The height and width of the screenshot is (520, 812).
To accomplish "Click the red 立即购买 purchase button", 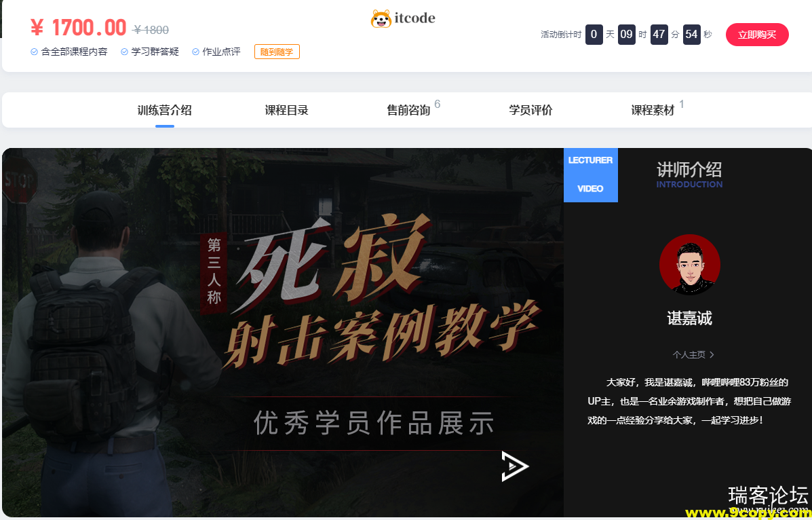I will [756, 34].
